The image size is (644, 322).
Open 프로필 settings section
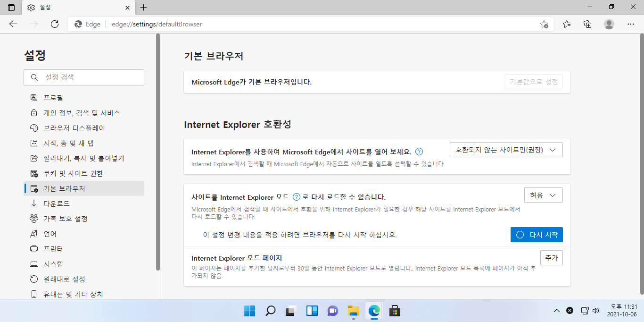84,98
